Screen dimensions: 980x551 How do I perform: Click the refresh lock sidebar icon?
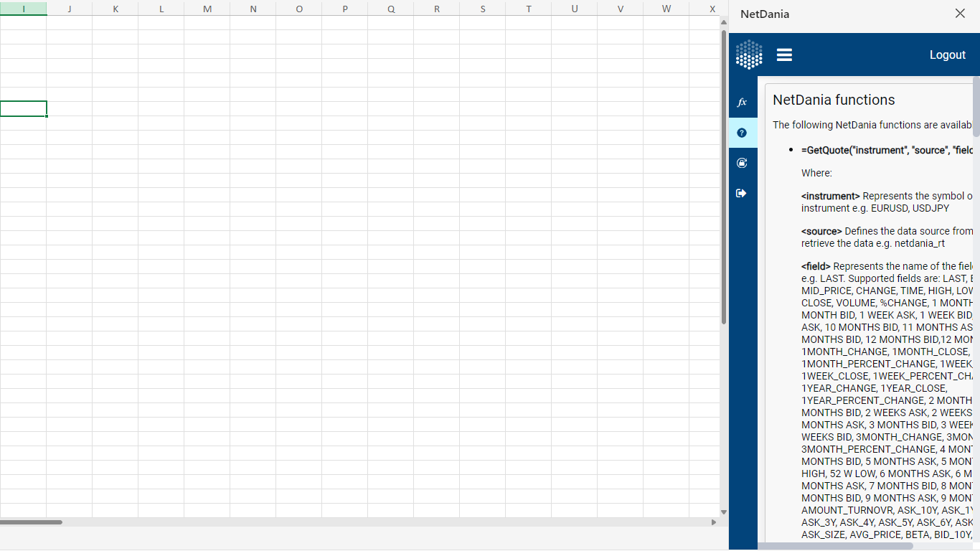(x=742, y=163)
